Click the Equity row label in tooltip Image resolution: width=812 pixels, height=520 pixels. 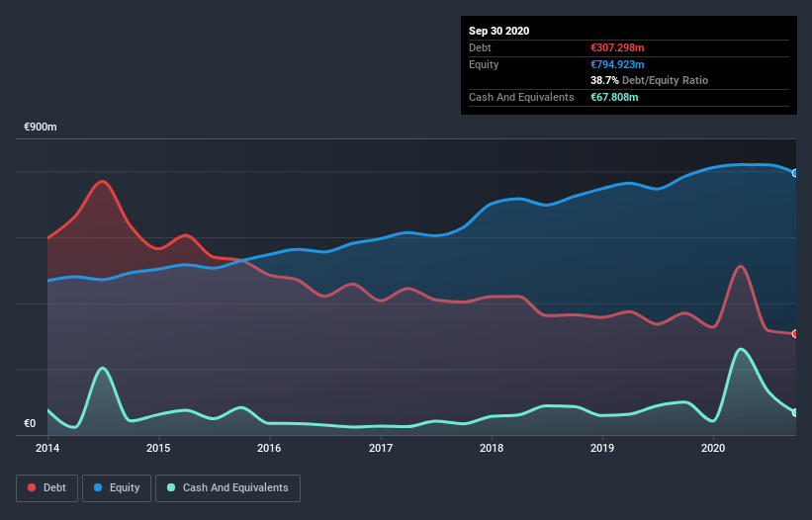484,64
